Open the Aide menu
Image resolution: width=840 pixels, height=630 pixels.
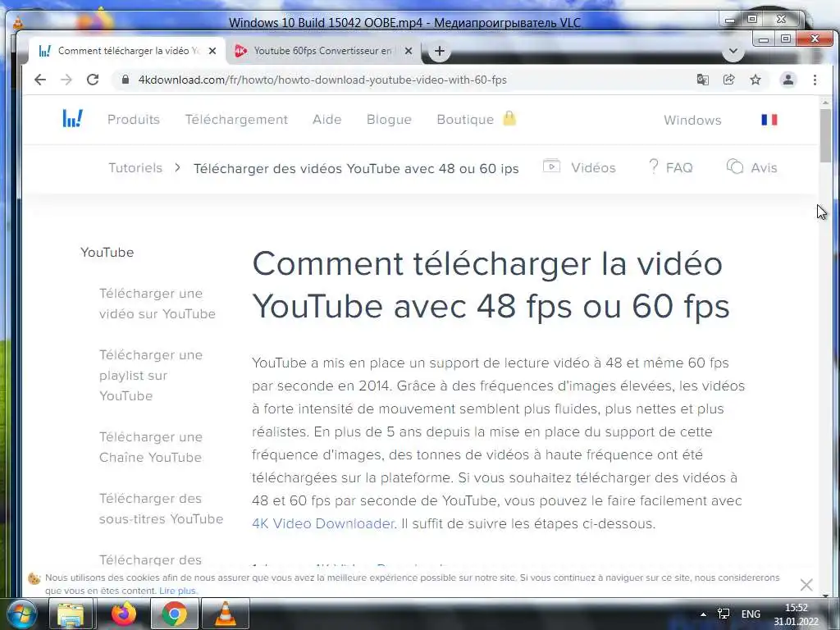326,120
